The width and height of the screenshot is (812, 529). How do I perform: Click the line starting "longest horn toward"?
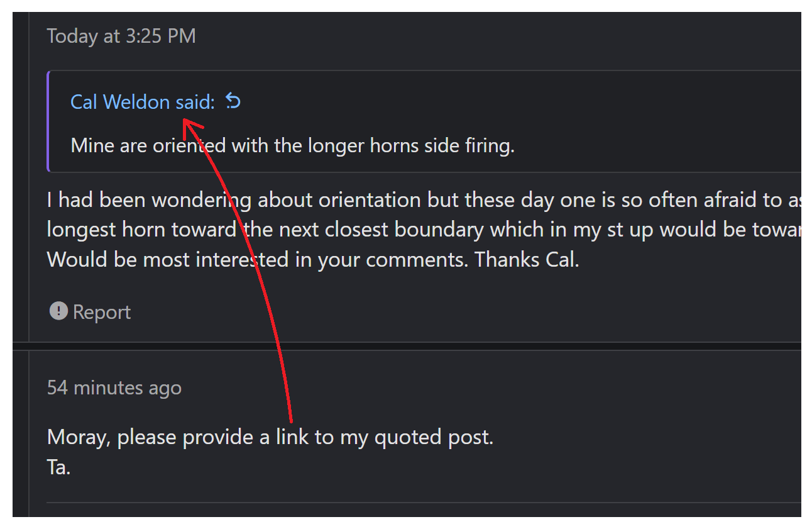click(x=424, y=230)
